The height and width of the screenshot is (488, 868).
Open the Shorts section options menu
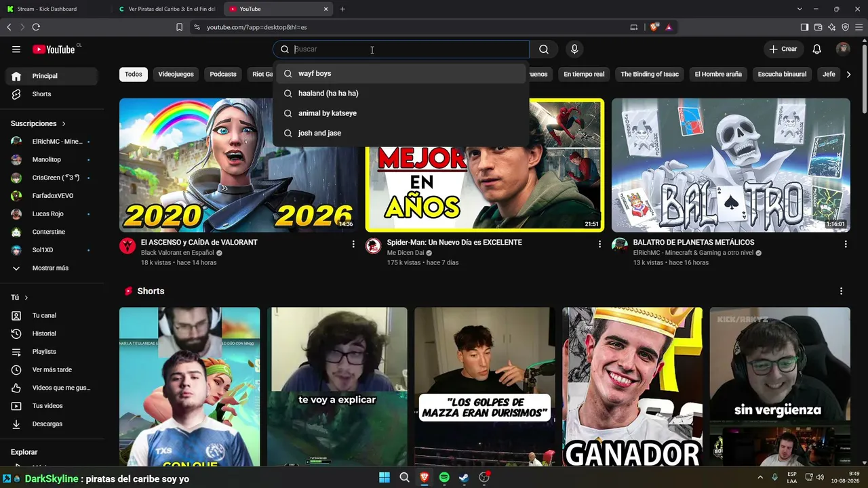pos(842,291)
